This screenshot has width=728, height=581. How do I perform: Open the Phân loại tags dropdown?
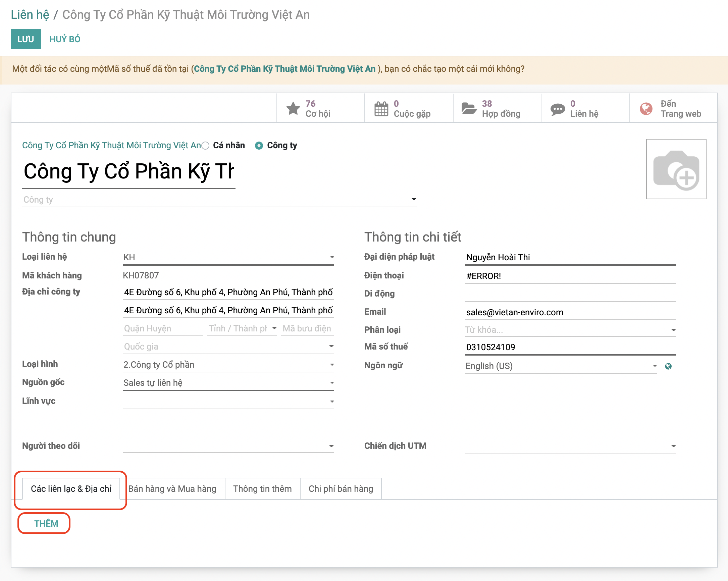coord(673,330)
